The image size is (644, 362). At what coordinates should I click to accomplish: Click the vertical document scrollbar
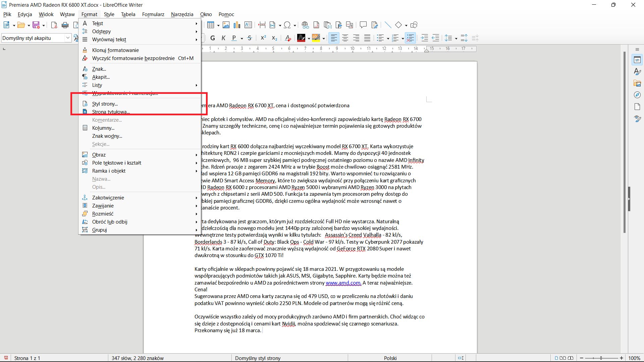coord(624,142)
